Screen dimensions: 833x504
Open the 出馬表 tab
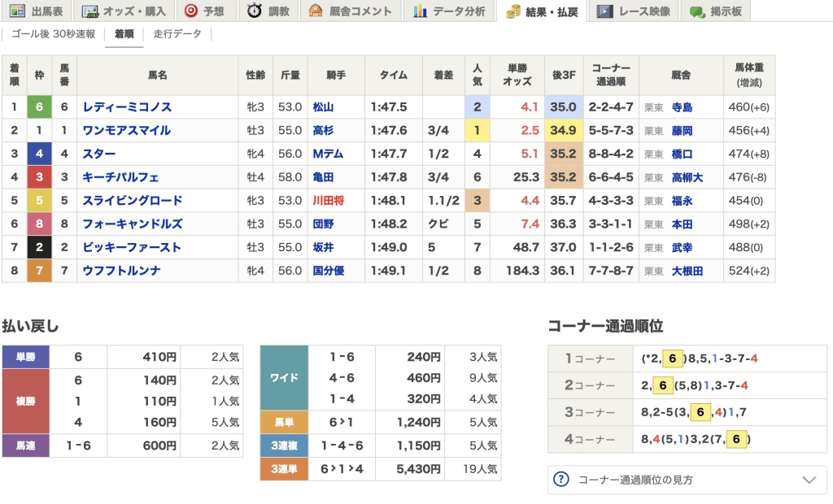pos(37,11)
